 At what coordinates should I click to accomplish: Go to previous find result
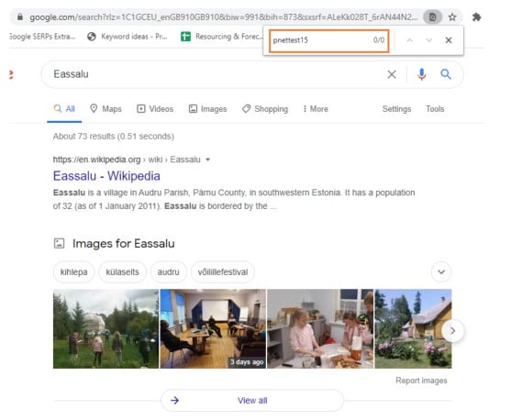[410, 40]
